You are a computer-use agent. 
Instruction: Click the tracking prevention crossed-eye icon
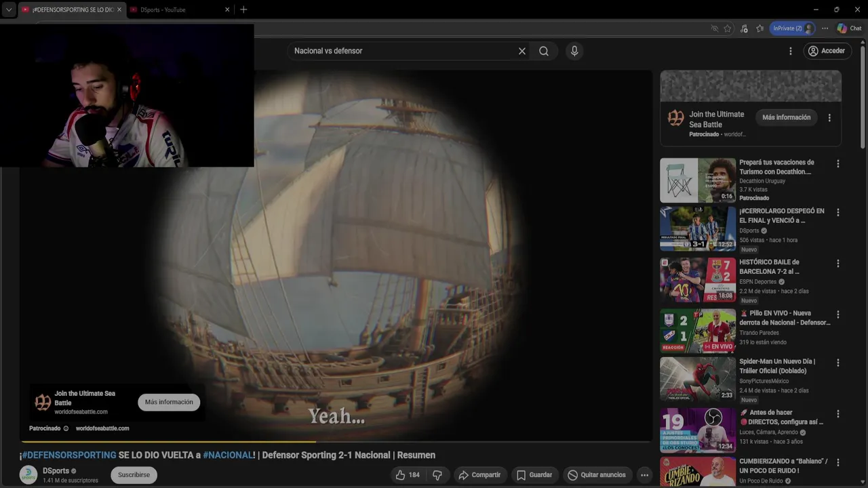(714, 28)
